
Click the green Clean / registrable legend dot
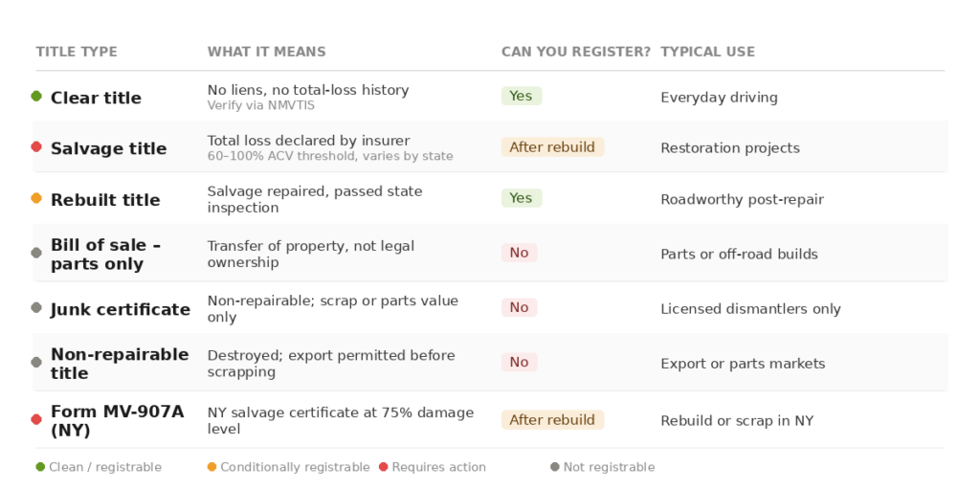(40, 467)
